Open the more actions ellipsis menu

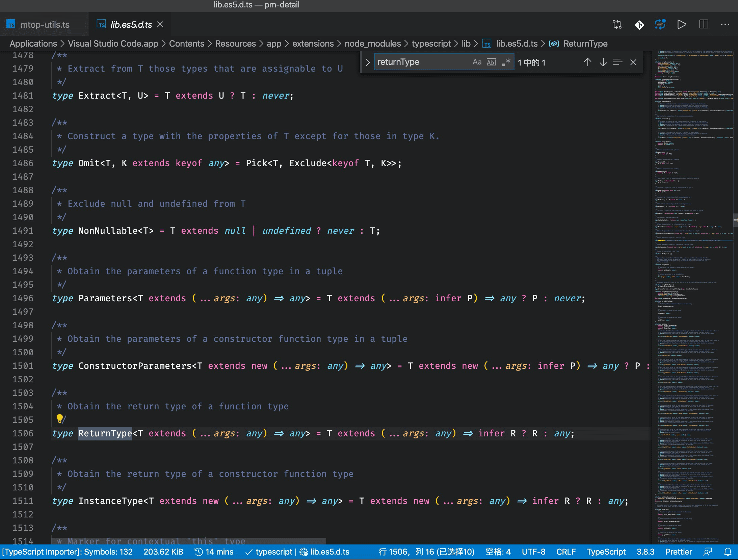(725, 24)
